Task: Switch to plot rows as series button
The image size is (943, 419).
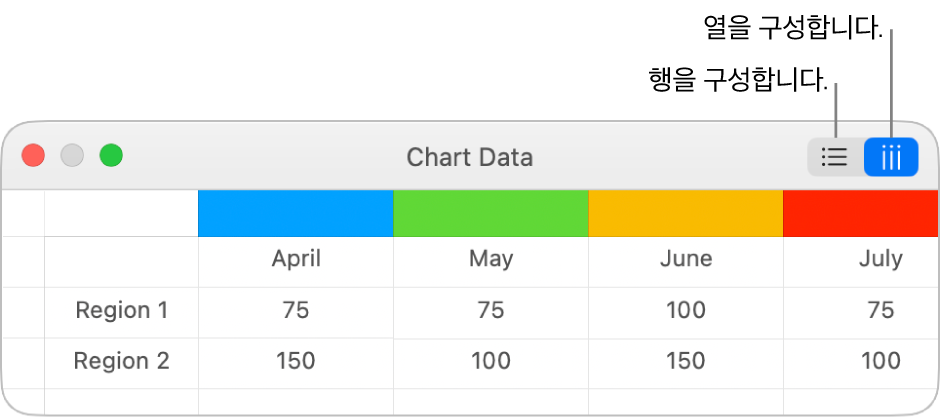Action: [x=834, y=157]
